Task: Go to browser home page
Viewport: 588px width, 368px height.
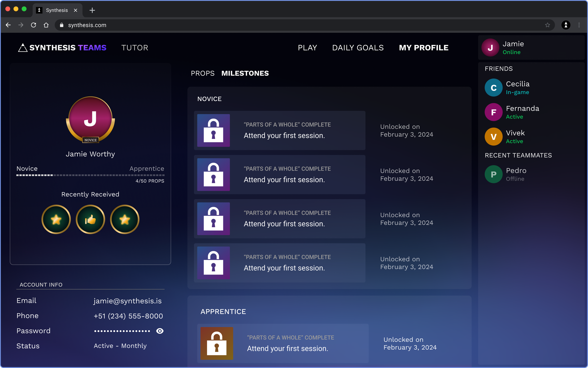Action: (46, 25)
